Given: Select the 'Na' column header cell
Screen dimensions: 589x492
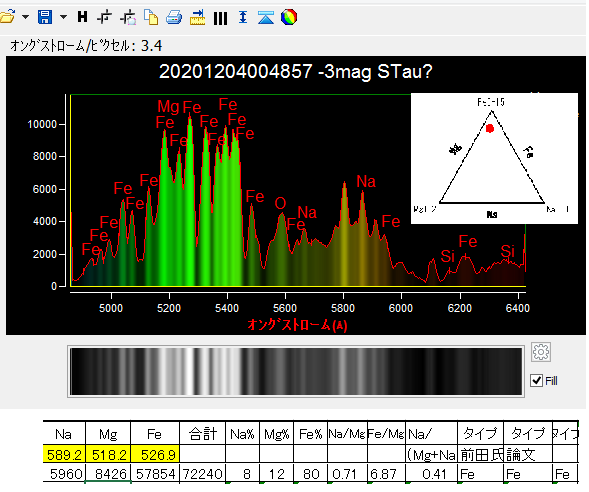Looking at the screenshot, I should coord(64,434).
